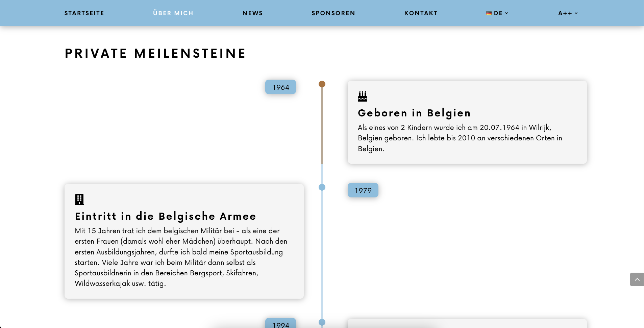Click the building icon above Eintritt heading
644x328 pixels.
79,199
